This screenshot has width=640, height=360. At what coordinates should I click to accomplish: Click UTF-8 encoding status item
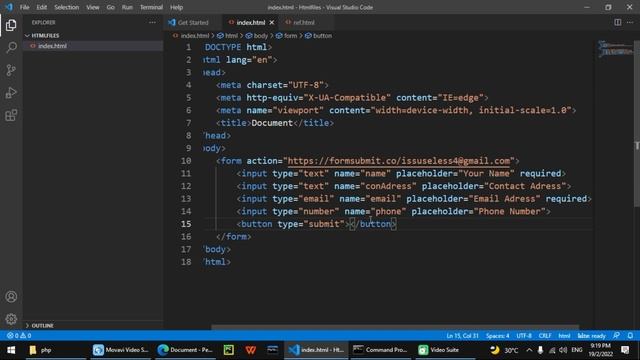(x=524, y=336)
